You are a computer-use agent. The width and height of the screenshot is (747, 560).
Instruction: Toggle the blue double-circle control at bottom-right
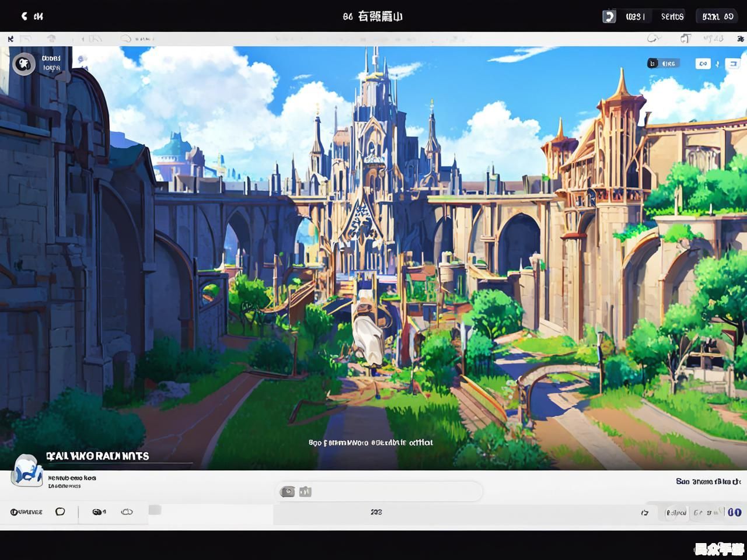click(734, 512)
